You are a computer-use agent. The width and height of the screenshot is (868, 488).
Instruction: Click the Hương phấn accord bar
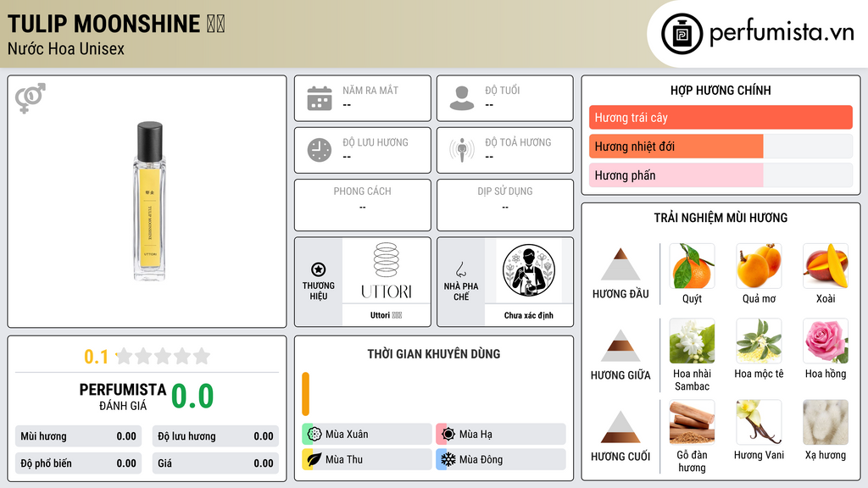pyautogui.click(x=721, y=175)
